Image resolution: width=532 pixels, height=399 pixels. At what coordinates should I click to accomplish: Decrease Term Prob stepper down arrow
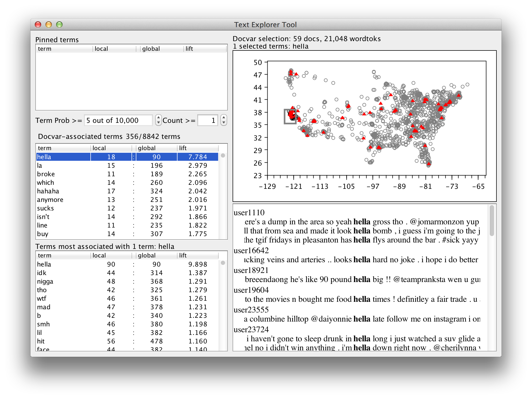(159, 123)
